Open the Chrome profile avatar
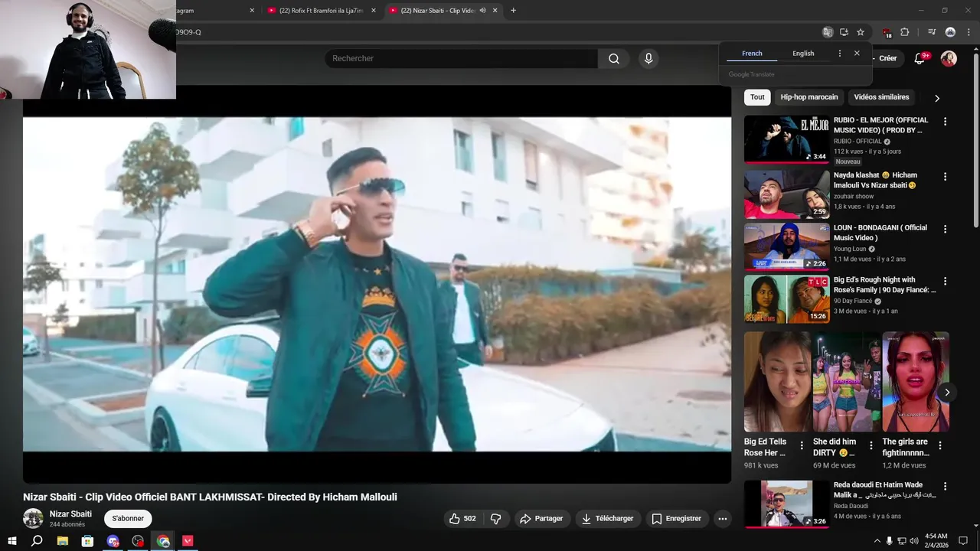Screen dimensions: 980x551 click(x=950, y=32)
